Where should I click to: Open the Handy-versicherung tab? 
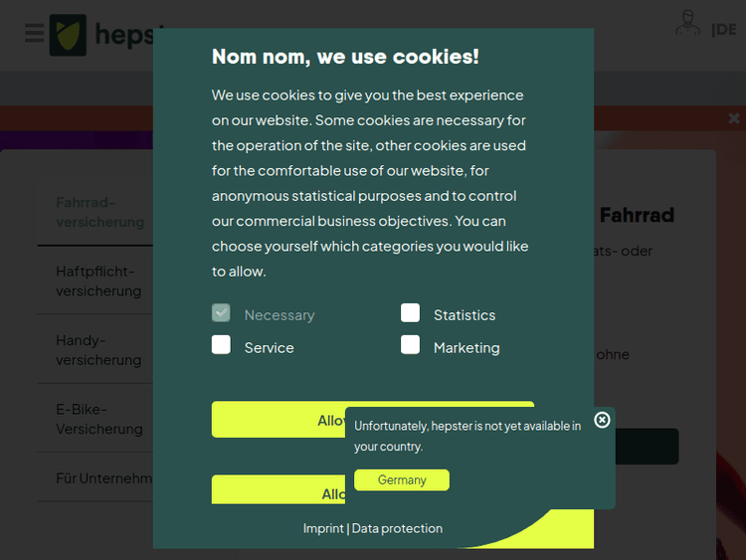97,350
